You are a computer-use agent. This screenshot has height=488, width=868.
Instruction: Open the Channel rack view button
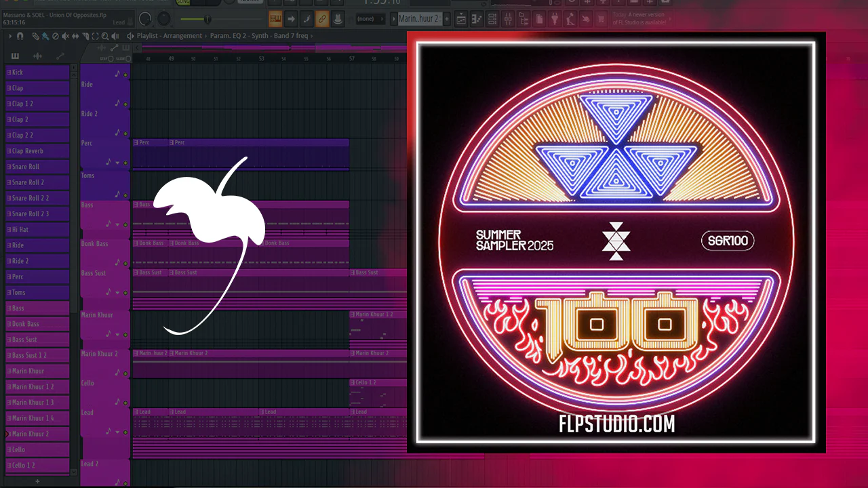tap(492, 19)
